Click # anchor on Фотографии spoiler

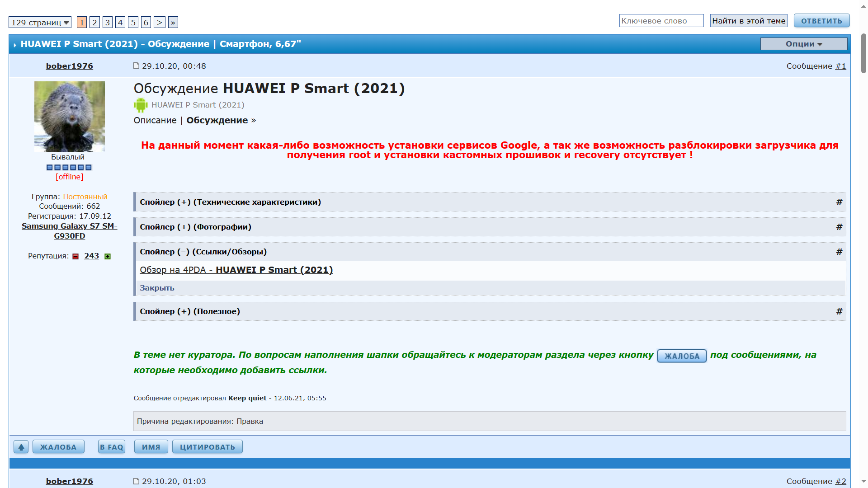click(839, 227)
